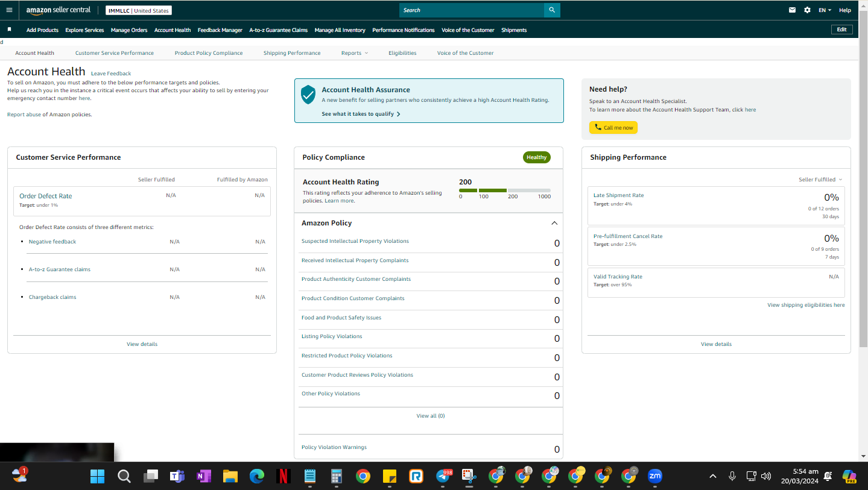The height and width of the screenshot is (490, 868).
Task: Open OneNote from taskbar
Action: 203,476
